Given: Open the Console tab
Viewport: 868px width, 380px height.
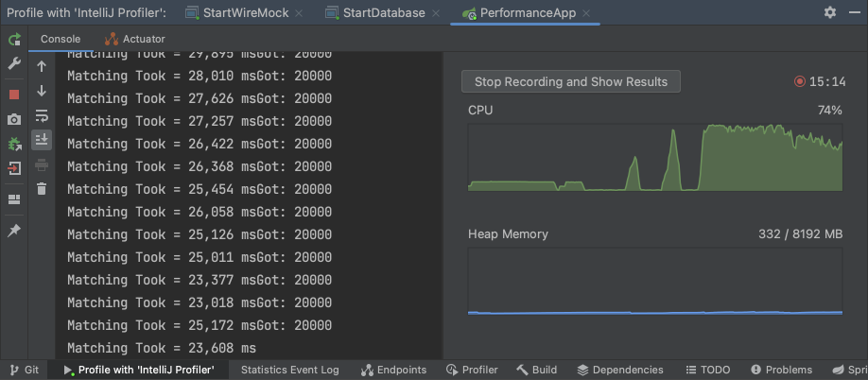Looking at the screenshot, I should click(x=61, y=40).
